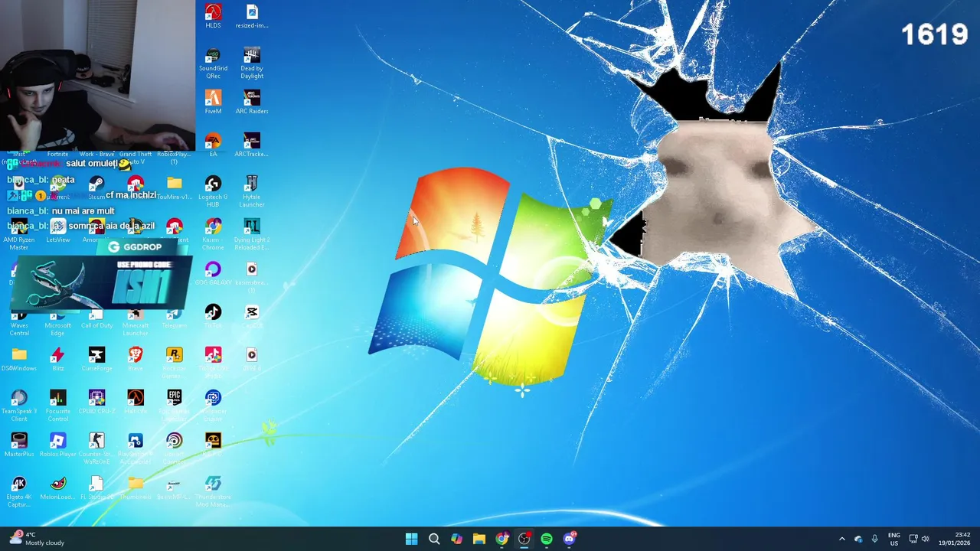Open Kasim Chrome shortcut
Viewport: 980px width, 551px height.
click(x=213, y=234)
